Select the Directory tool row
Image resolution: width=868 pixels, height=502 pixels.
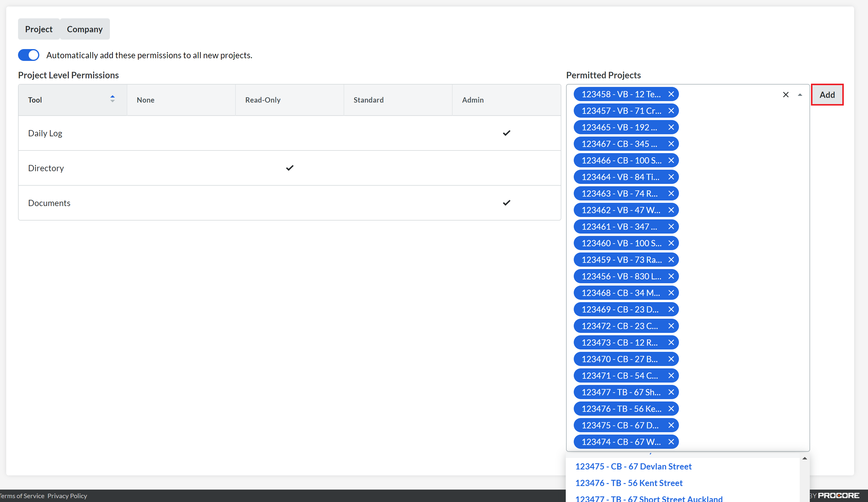click(x=289, y=168)
